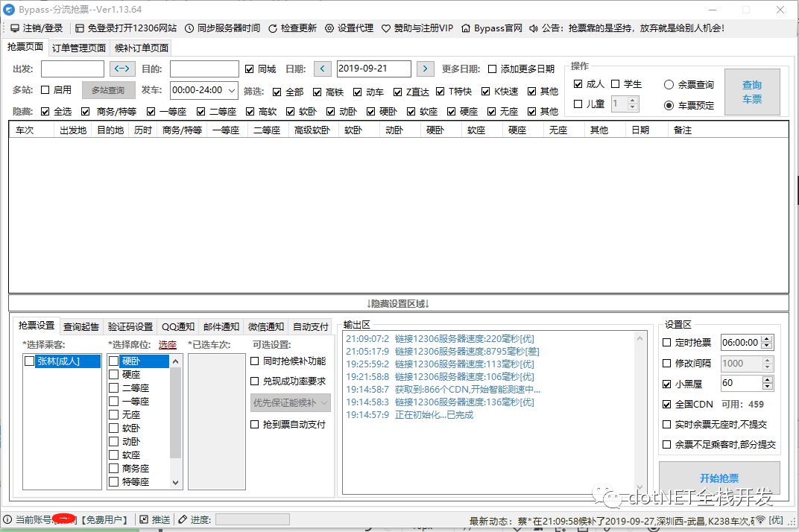
Task: Open Bypass官网 home icon
Action: point(465,28)
